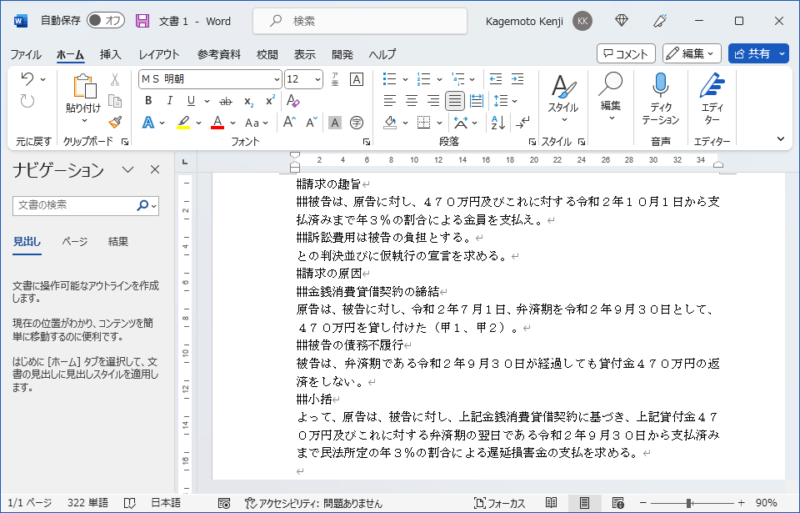
Task: Click the Japanese language indicator
Action: [166, 503]
